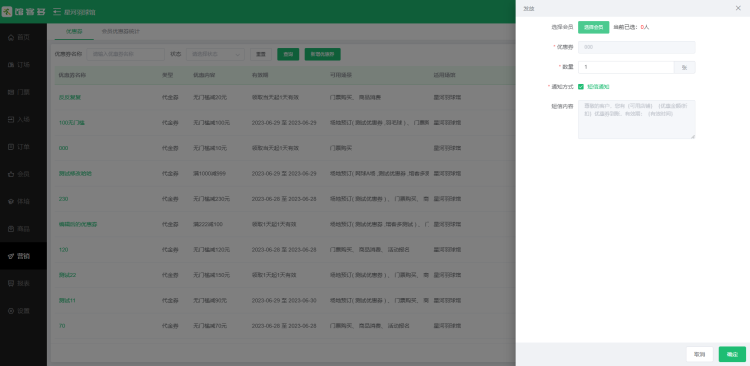Click the cell 无门槛减100元

(x=211, y=122)
